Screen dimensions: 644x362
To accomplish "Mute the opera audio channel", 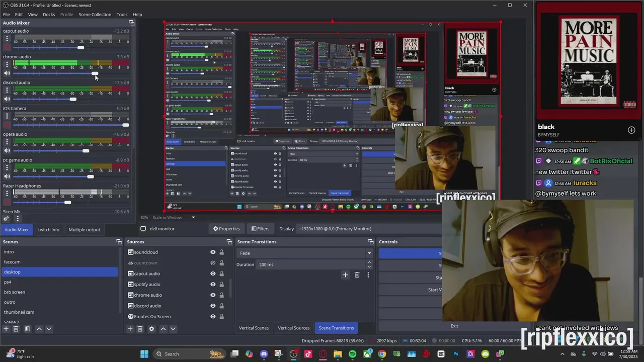I will (7, 151).
